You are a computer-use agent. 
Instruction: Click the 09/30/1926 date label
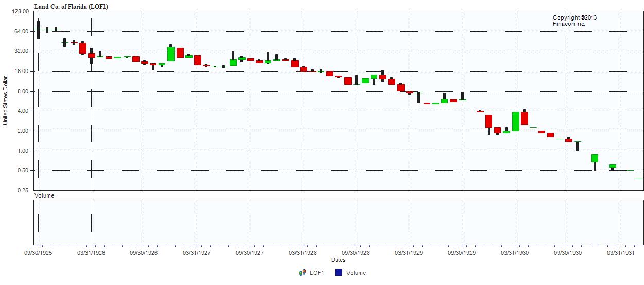144,253
